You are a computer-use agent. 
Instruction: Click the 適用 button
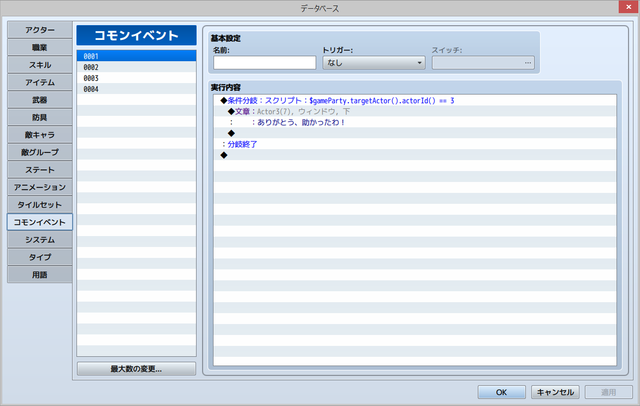point(609,392)
